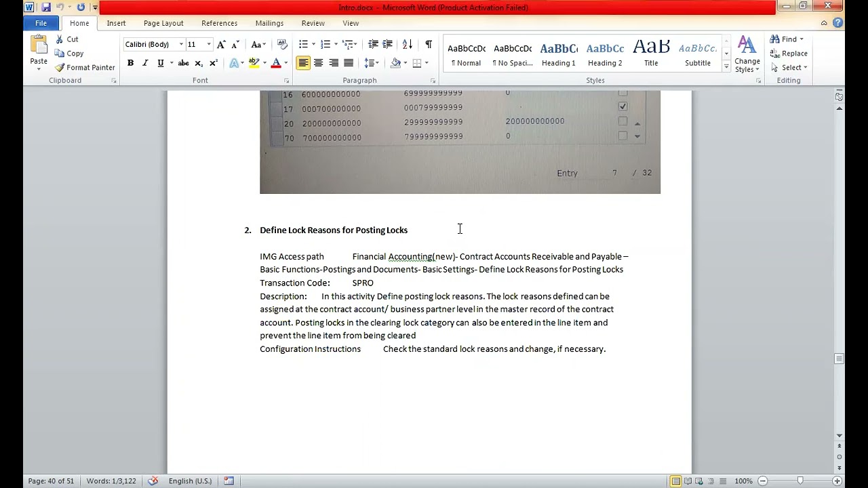Image resolution: width=868 pixels, height=488 pixels.
Task: Align text to the right
Action: [334, 63]
